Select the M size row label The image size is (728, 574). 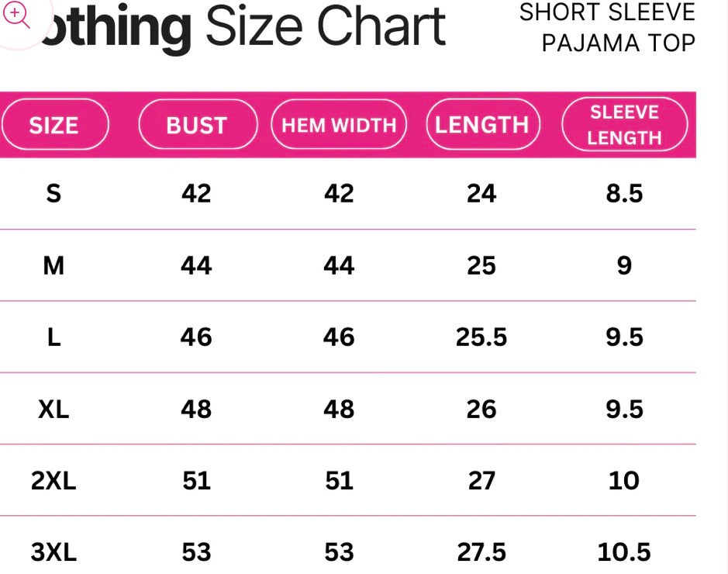point(53,266)
